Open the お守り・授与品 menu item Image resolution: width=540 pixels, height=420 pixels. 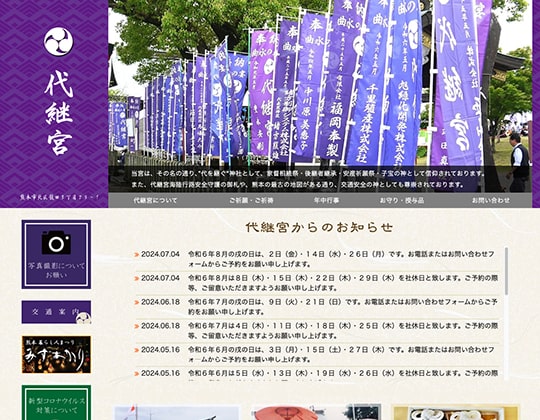point(402,200)
